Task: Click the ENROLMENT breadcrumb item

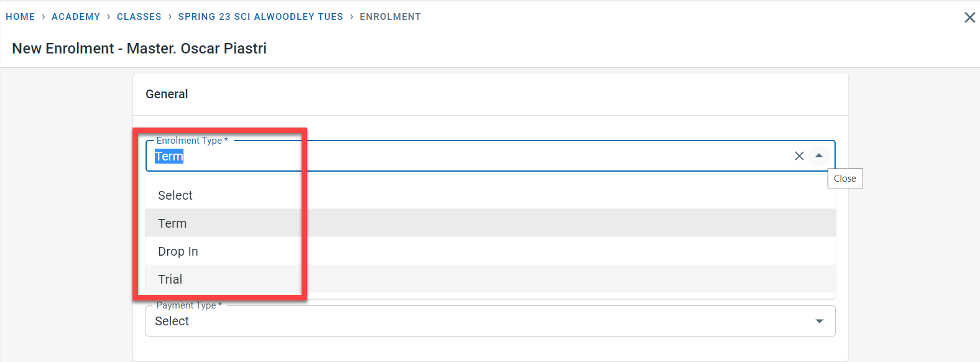Action: [390, 17]
